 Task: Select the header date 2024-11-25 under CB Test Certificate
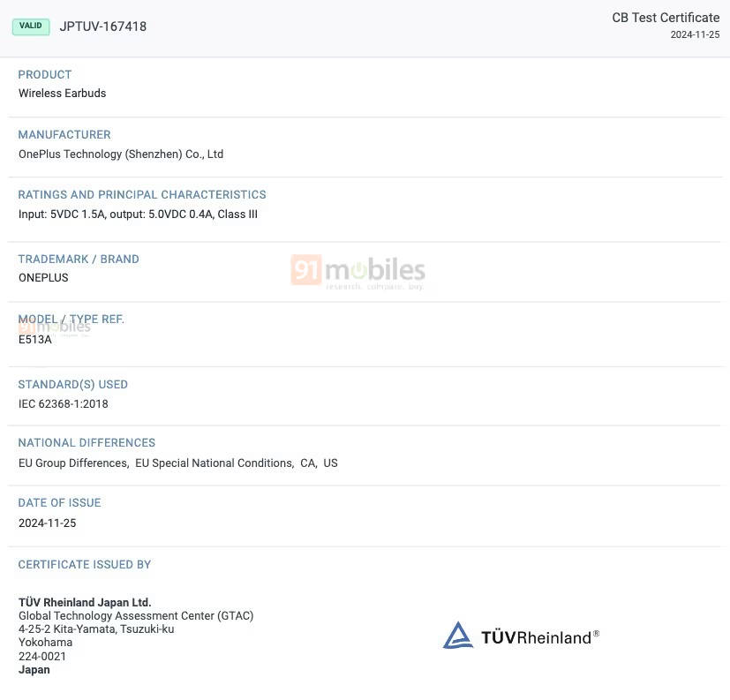tap(695, 34)
